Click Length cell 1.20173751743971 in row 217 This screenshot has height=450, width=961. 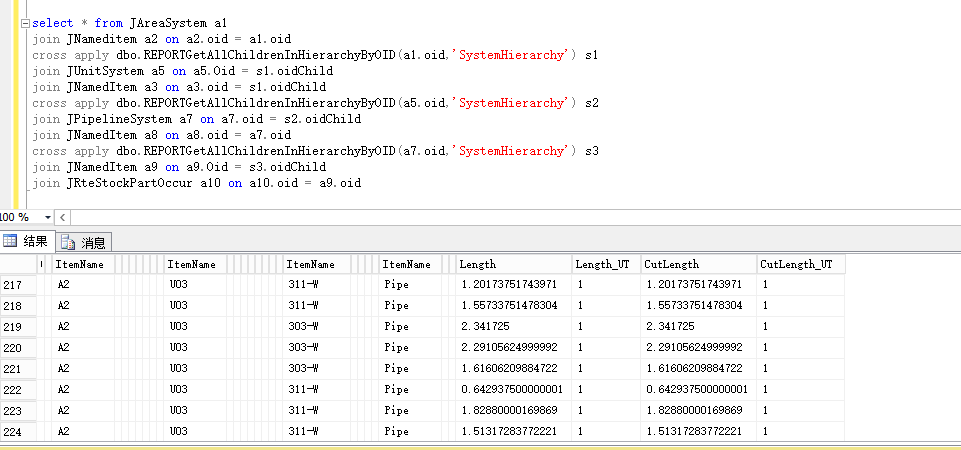pos(513,284)
